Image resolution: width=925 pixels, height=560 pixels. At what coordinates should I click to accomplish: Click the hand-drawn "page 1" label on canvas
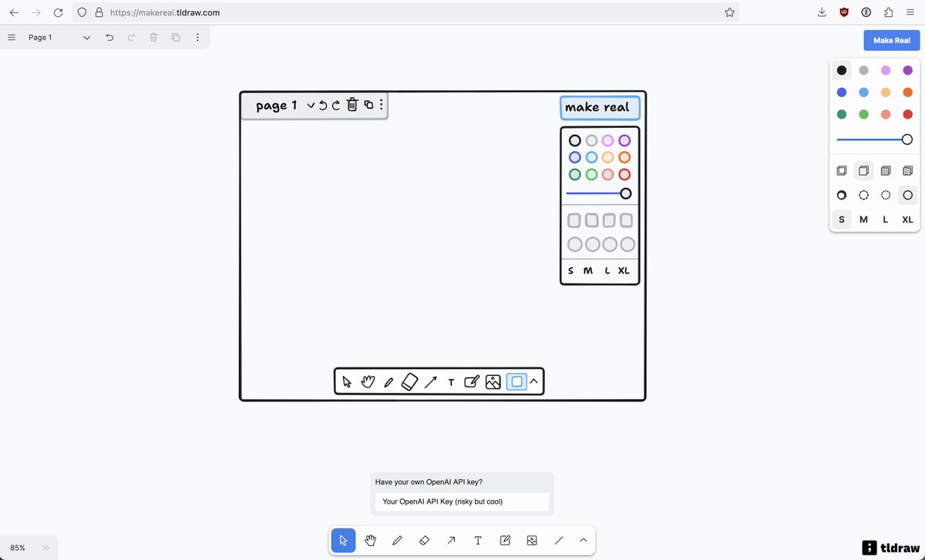click(277, 106)
